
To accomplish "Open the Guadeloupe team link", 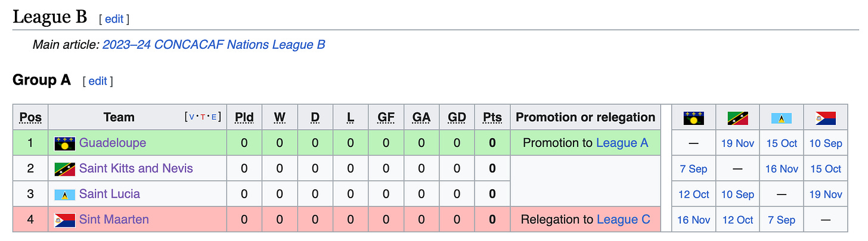I will 113,143.
